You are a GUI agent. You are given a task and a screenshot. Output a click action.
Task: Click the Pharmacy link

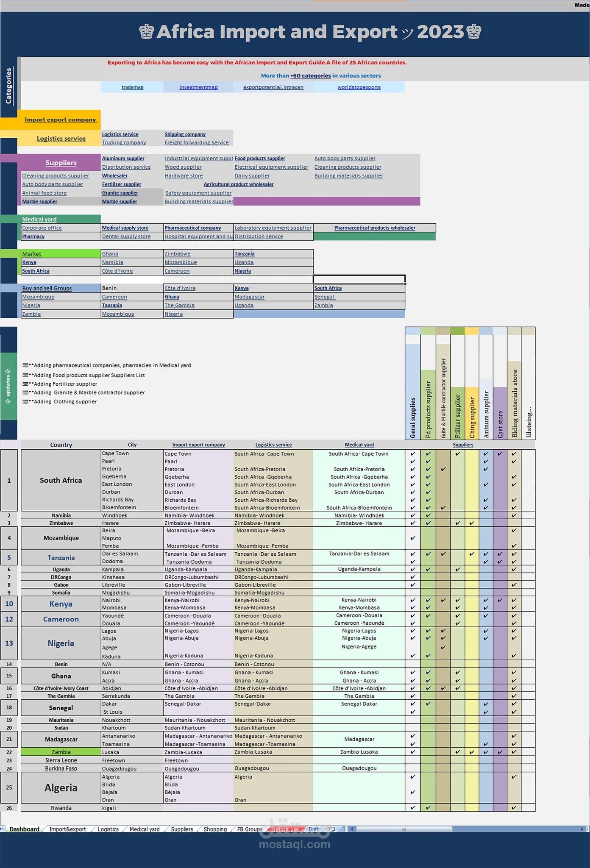33,236
